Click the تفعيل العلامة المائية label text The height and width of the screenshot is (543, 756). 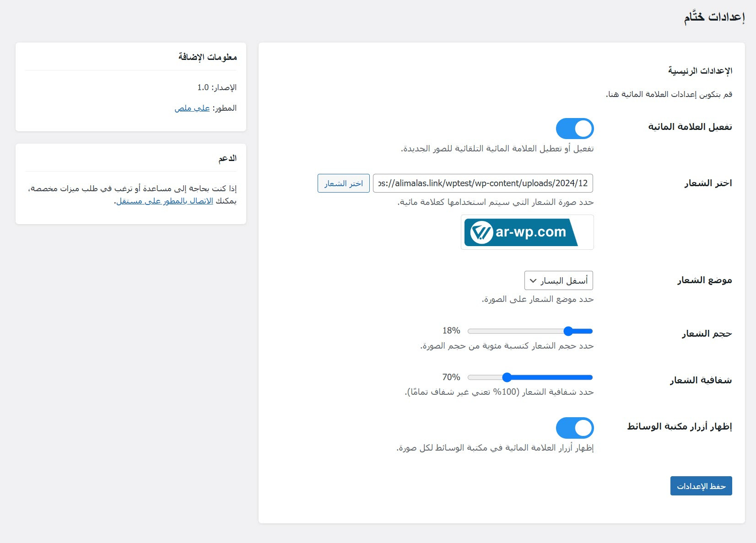tap(690, 127)
